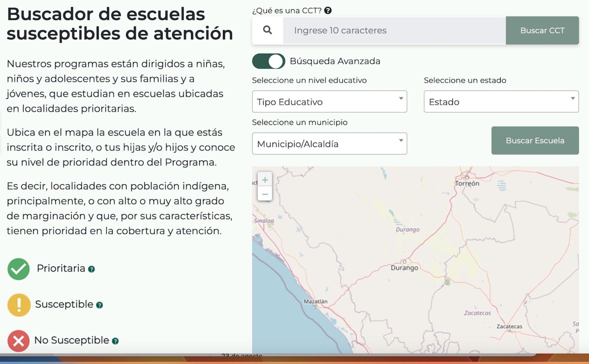Disable the Búsqueda Avanzada toggle
The width and height of the screenshot is (589, 364).
click(268, 61)
